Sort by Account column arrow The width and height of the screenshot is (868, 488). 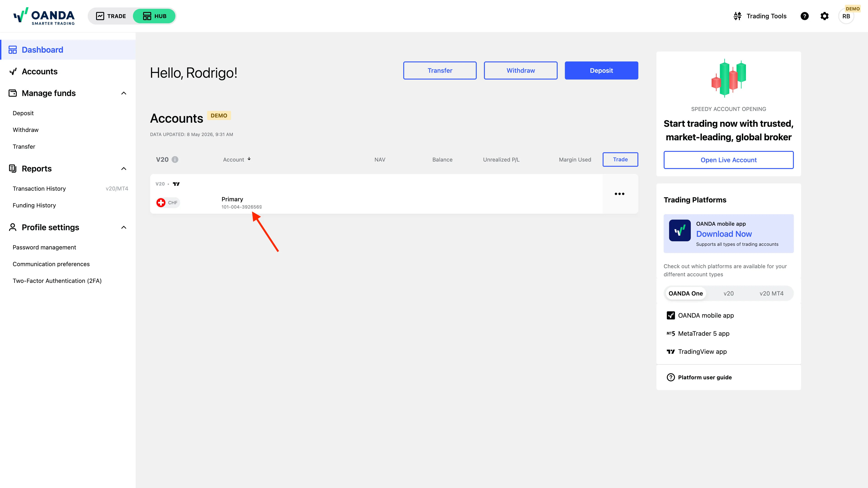pos(249,159)
